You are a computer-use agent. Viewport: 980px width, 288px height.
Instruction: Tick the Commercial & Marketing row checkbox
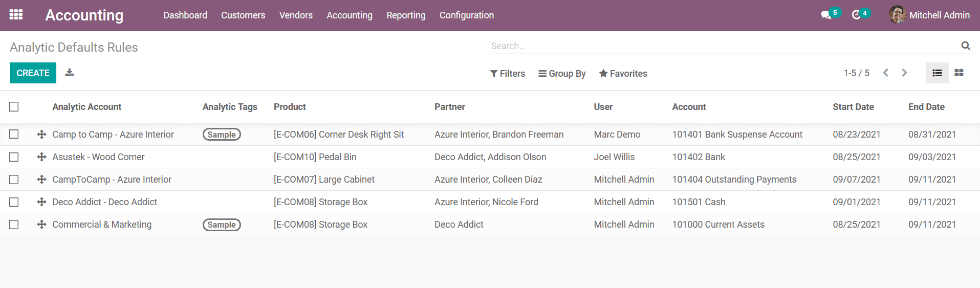(x=14, y=224)
